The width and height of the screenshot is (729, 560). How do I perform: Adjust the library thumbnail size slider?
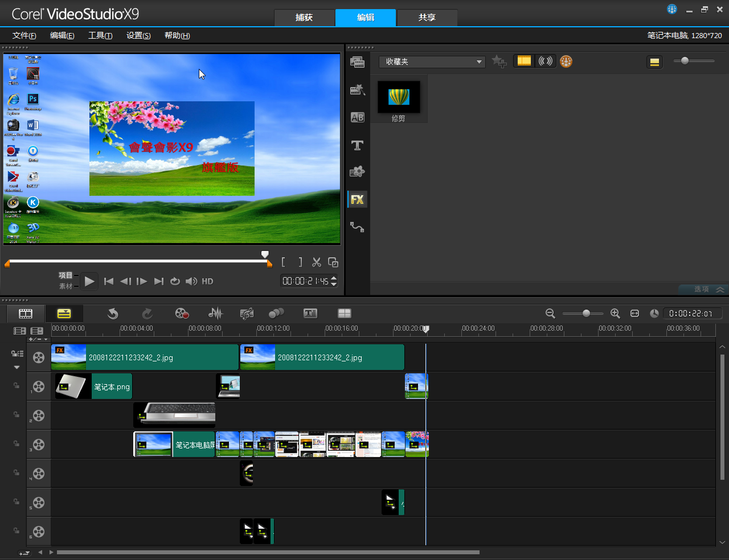[693, 61]
